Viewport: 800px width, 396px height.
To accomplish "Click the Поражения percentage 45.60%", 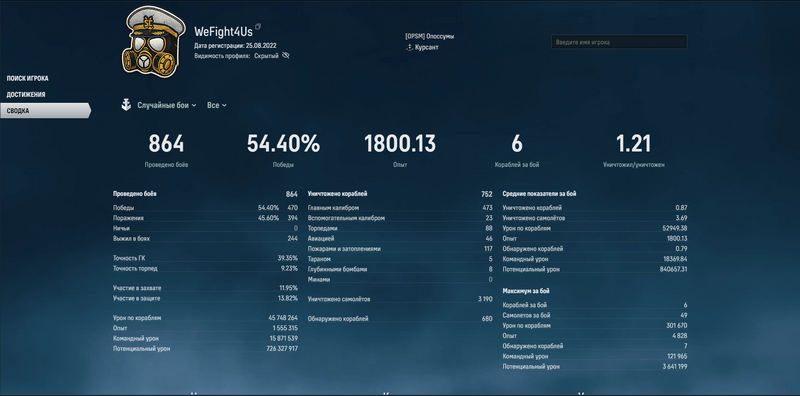I will click(x=268, y=218).
